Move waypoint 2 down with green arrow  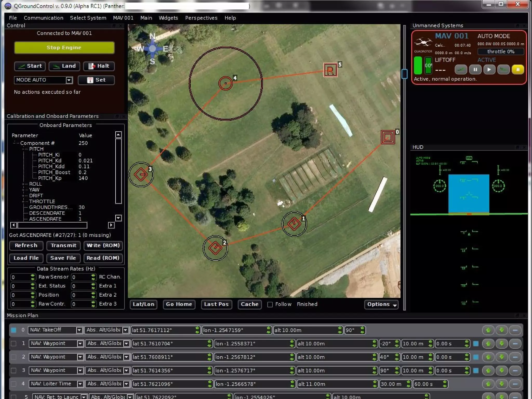point(502,357)
